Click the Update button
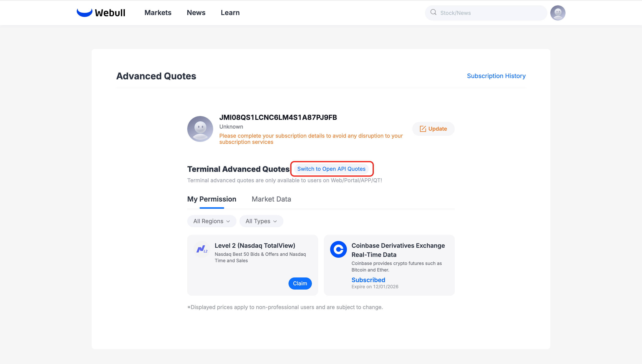 pos(433,129)
